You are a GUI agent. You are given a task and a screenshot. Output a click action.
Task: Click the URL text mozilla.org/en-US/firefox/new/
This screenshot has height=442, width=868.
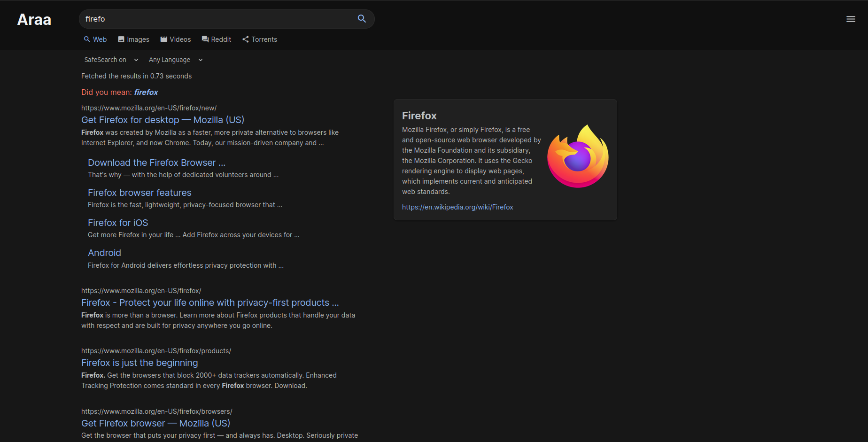click(x=149, y=108)
